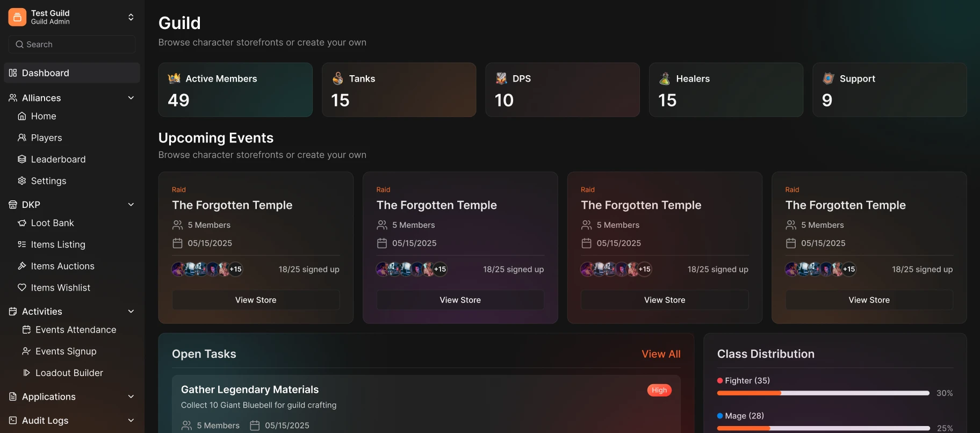Select the Events Signup icon
Viewport: 980px width, 433px height.
click(x=26, y=351)
